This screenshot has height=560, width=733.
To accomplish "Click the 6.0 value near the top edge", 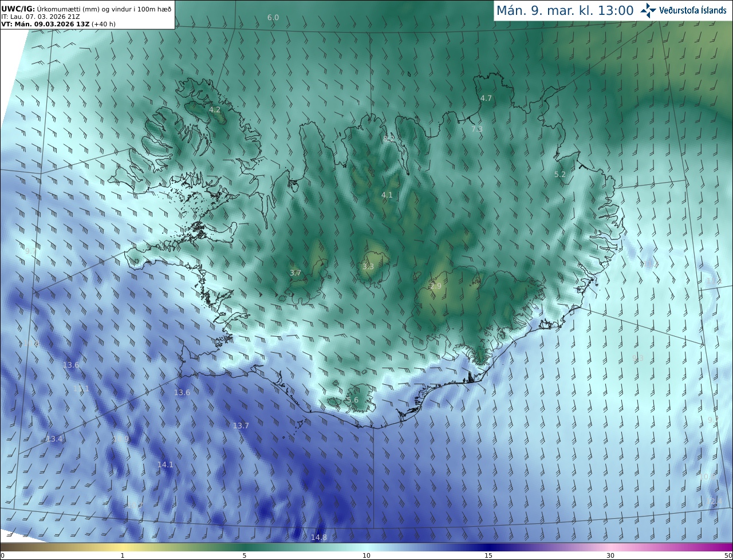I will pyautogui.click(x=273, y=18).
